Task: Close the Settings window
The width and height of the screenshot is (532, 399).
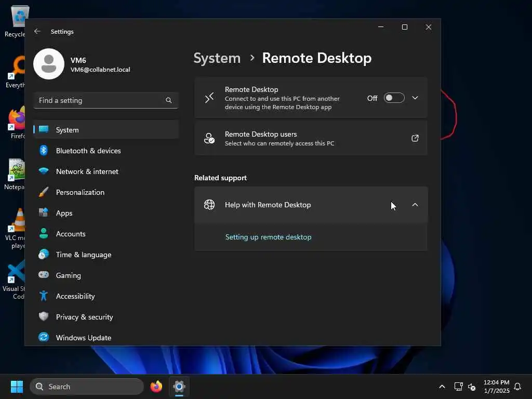Action: [x=429, y=27]
